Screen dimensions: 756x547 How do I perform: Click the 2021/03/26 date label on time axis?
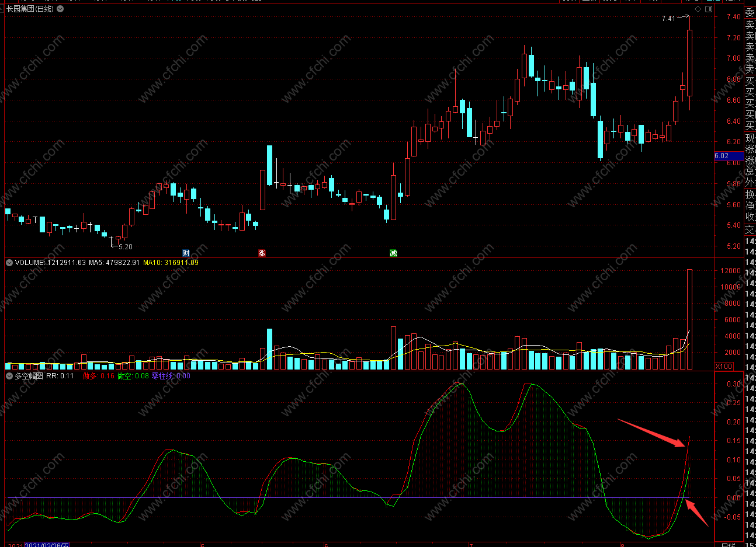click(x=47, y=545)
